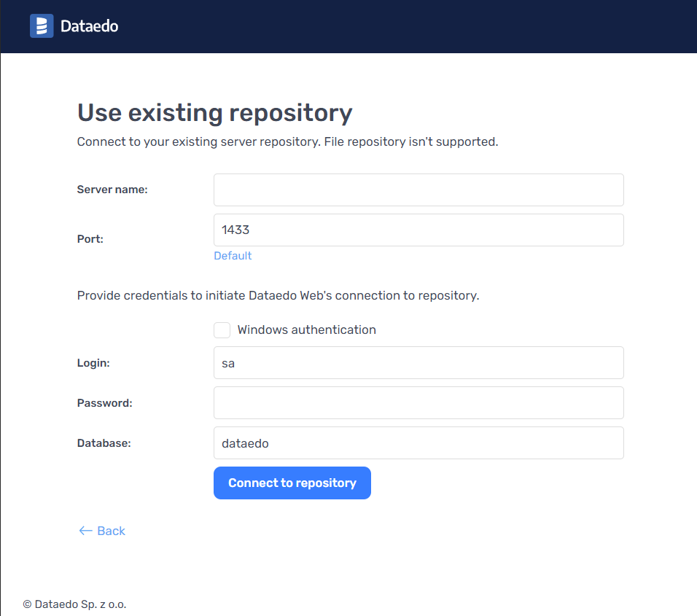Click into the Port field showing 1433
Viewport: 697px width, 616px height.
pos(418,230)
